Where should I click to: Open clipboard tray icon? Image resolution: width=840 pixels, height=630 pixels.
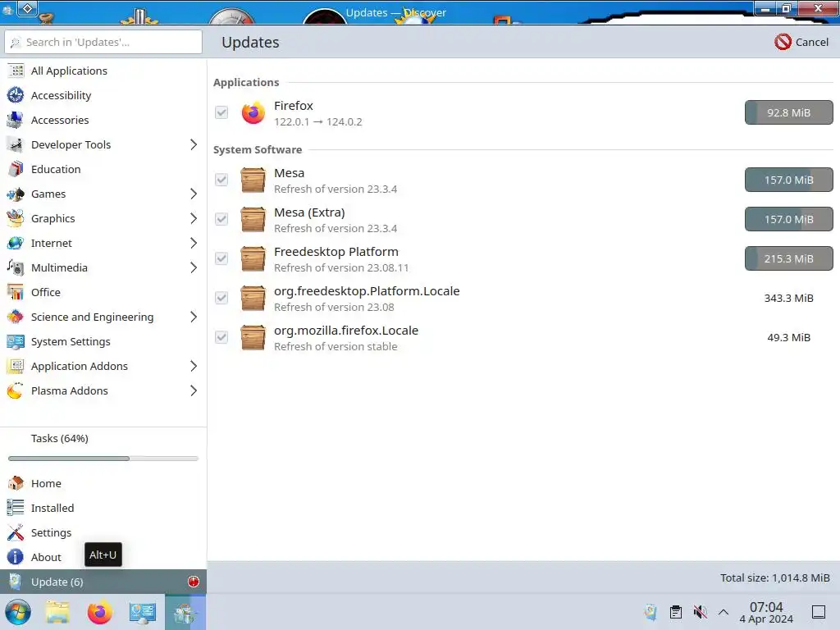pos(676,612)
